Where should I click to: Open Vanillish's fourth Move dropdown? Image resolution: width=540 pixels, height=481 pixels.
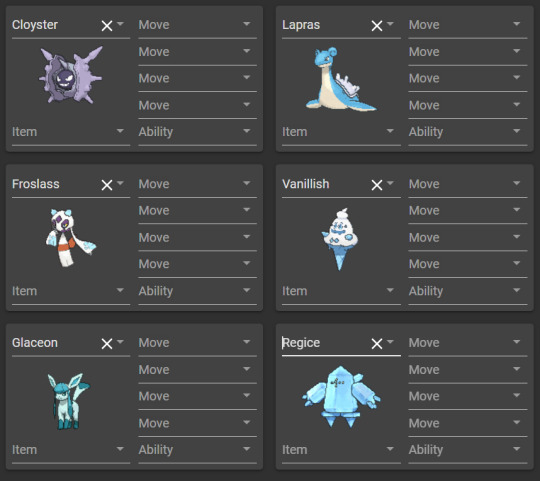(x=468, y=264)
